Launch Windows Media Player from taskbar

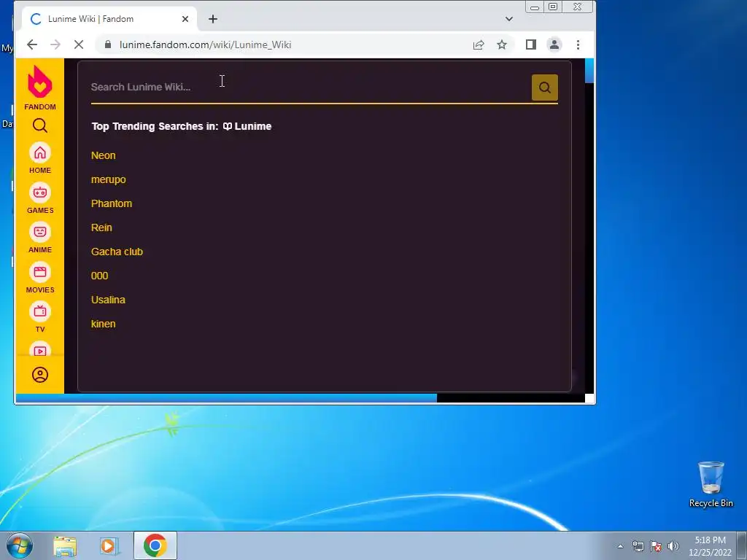[x=109, y=545]
